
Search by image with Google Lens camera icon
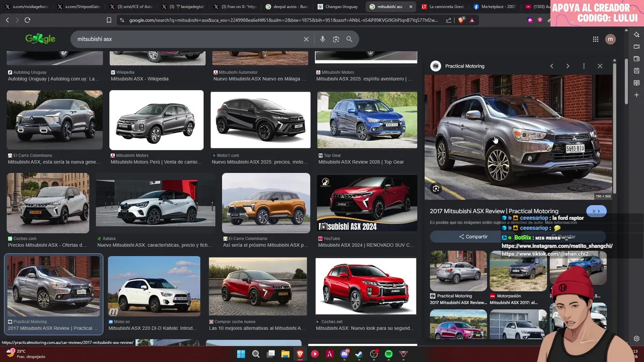click(x=336, y=39)
